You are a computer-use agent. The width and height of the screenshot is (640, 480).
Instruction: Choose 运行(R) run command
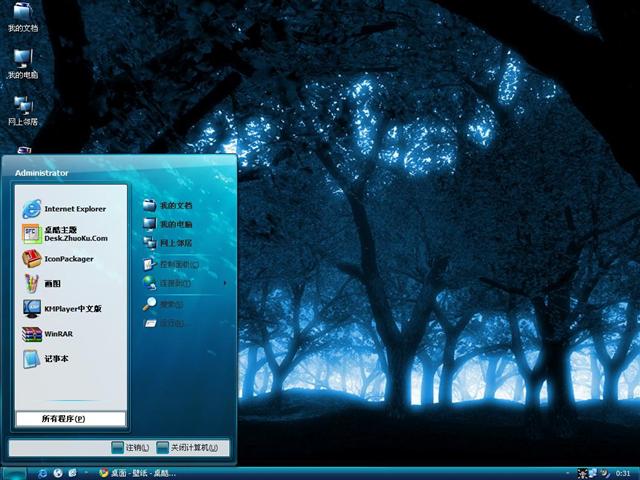[x=170, y=324]
